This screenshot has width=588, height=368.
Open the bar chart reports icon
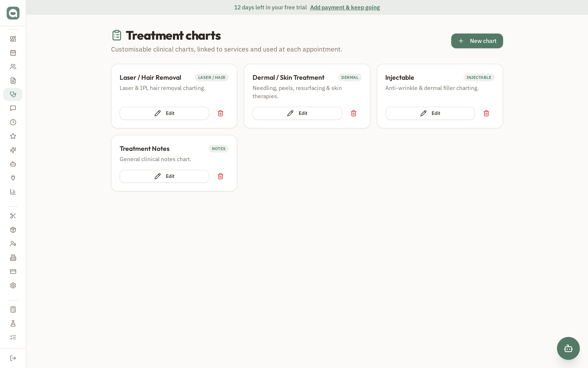coord(13,192)
